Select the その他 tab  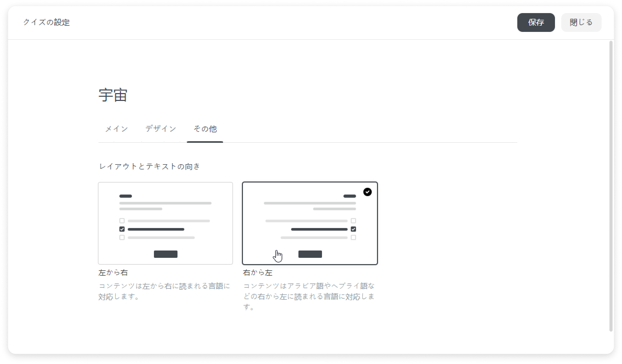tap(205, 129)
